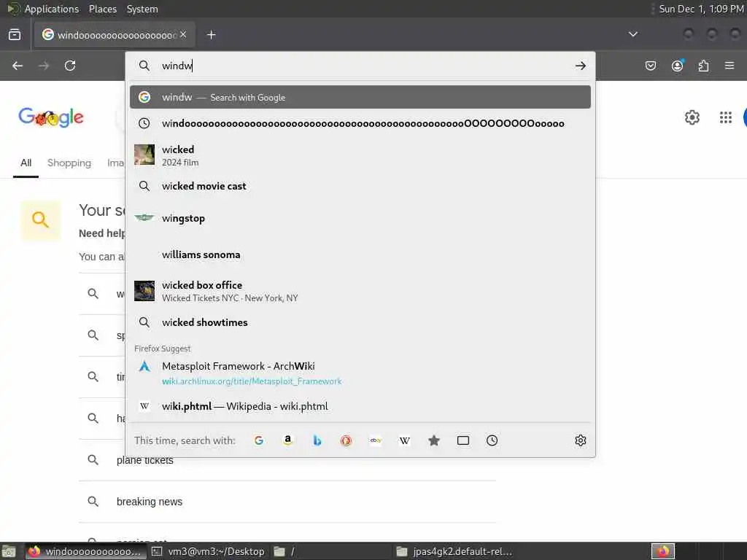The width and height of the screenshot is (747, 560).
Task: Switch to the Shopping results tab
Action: 69,163
